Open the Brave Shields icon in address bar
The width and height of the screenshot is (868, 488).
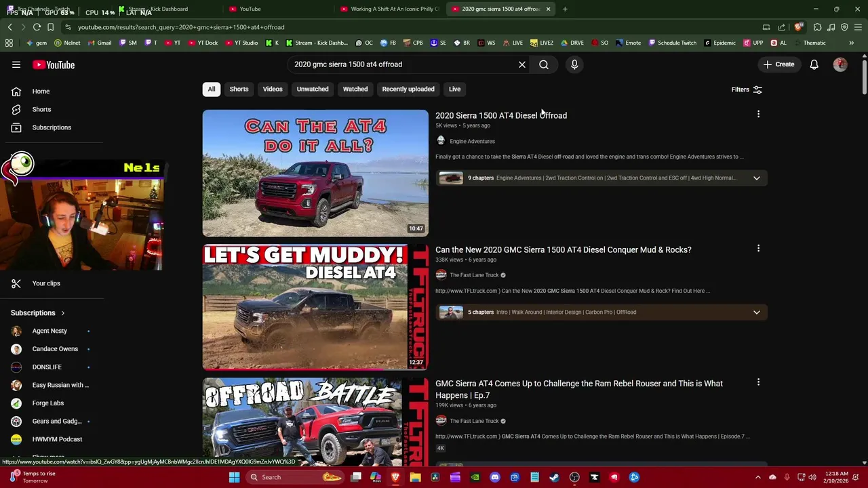tap(798, 27)
